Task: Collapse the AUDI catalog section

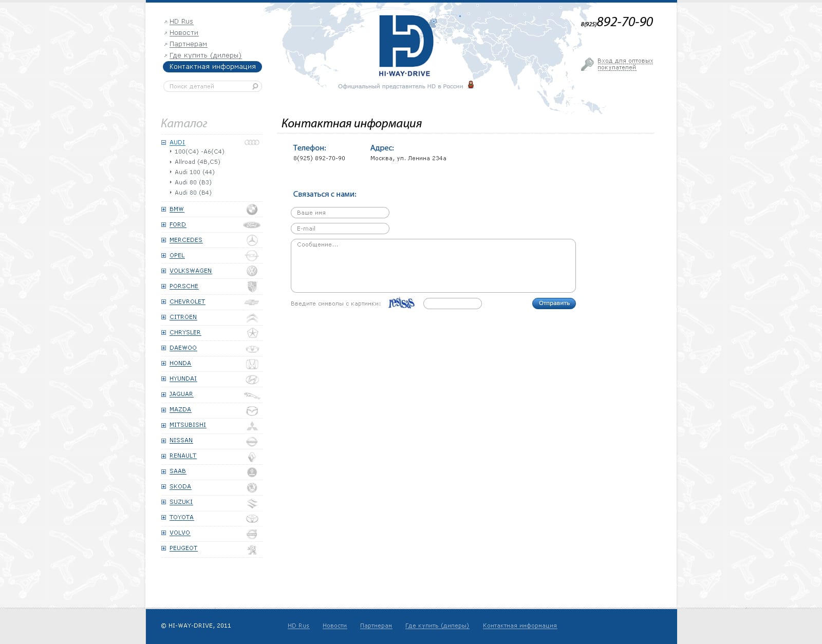Action: (x=163, y=142)
